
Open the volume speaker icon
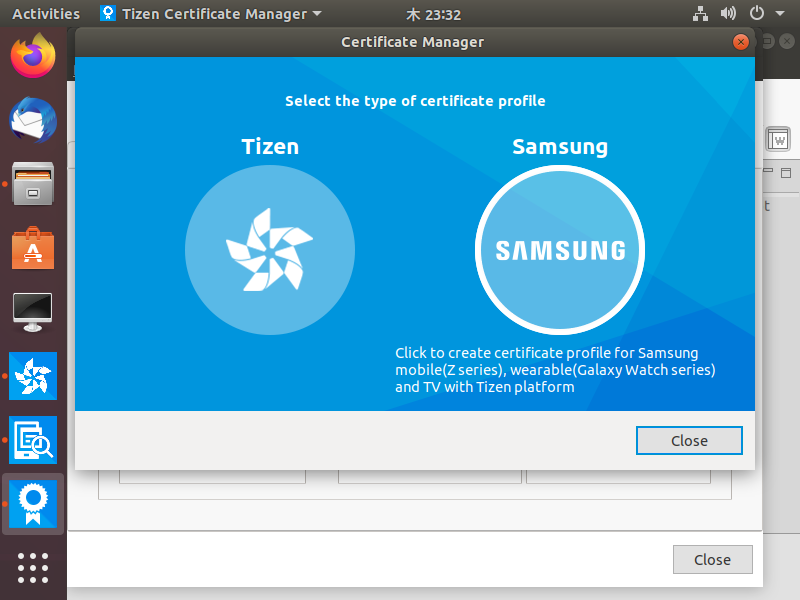(x=728, y=13)
